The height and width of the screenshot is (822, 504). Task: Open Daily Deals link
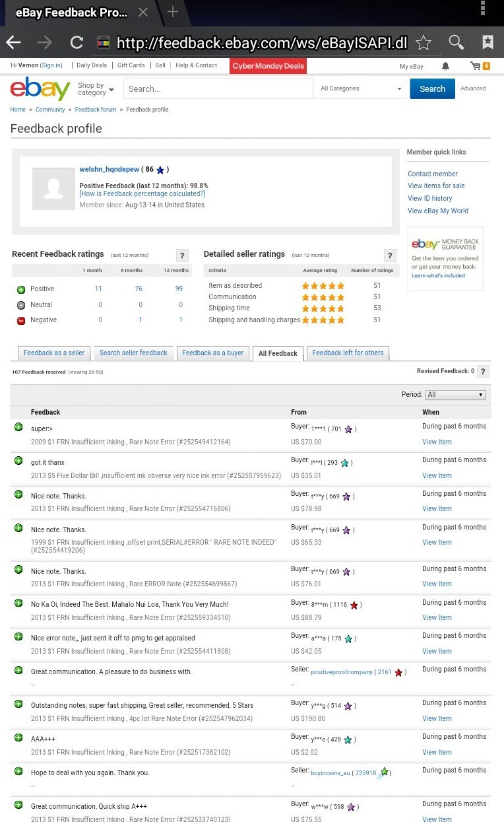point(92,65)
